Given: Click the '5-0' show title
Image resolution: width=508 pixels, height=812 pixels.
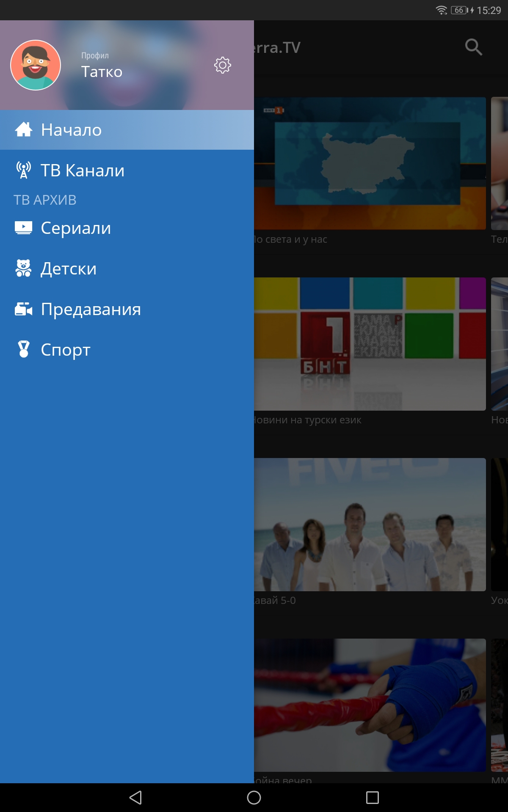Looking at the screenshot, I should click(288, 601).
